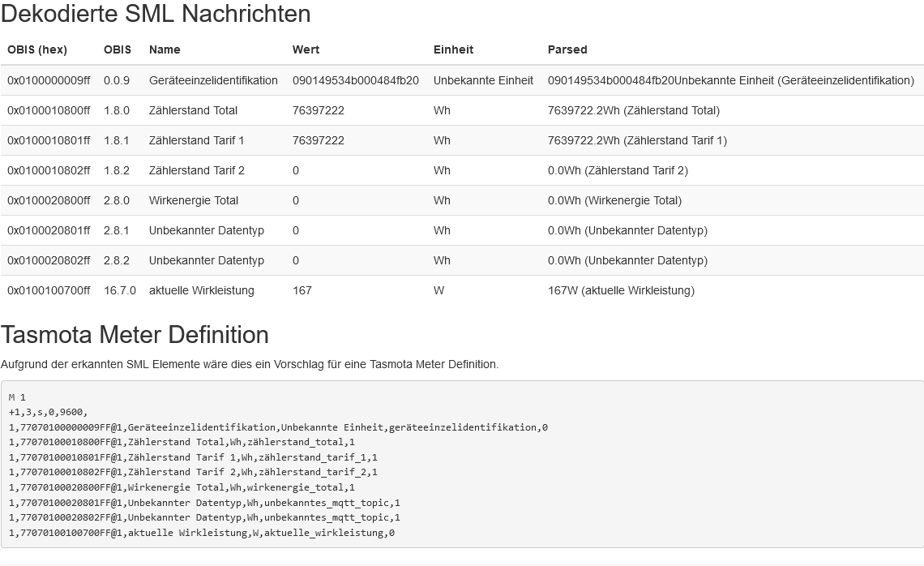
Task: Click code line containing 77070100010800FF@1
Action: click(x=182, y=442)
